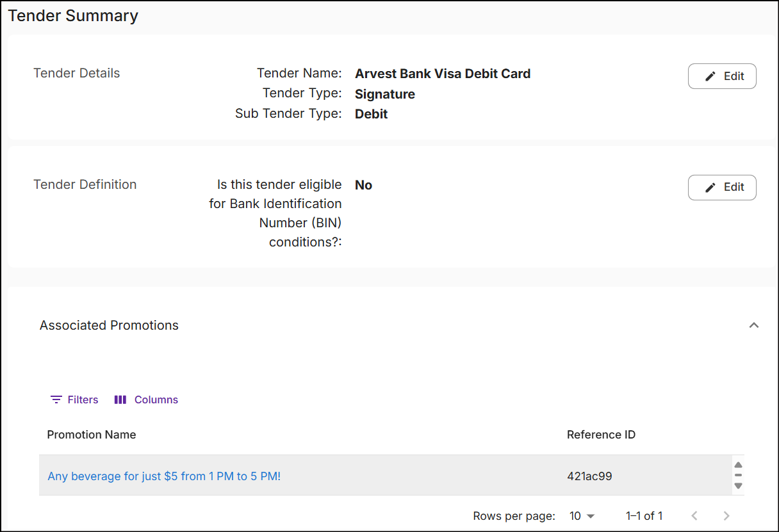Click the up arrow on the table scrollbar
Image resolution: width=779 pixels, height=532 pixels.
click(x=738, y=465)
